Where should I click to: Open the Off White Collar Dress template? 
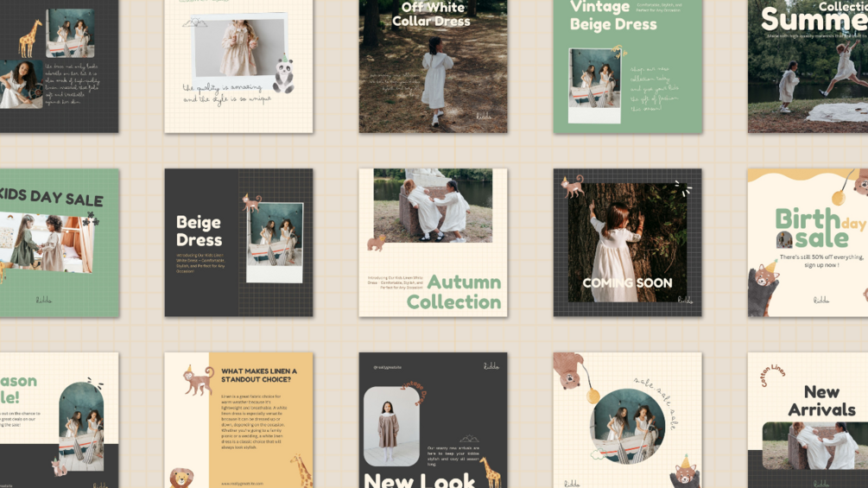coord(433,67)
